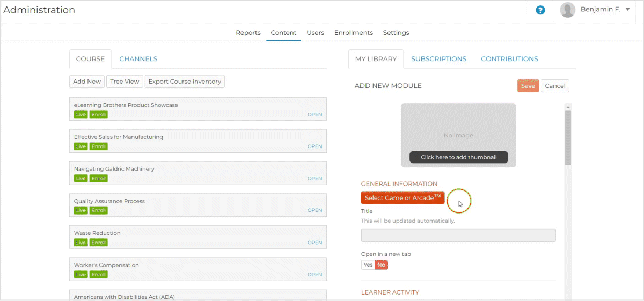Screen dimensions: 644x301
Task: Expand the Benjamin F. user dropdown arrow
Action: [627, 10]
